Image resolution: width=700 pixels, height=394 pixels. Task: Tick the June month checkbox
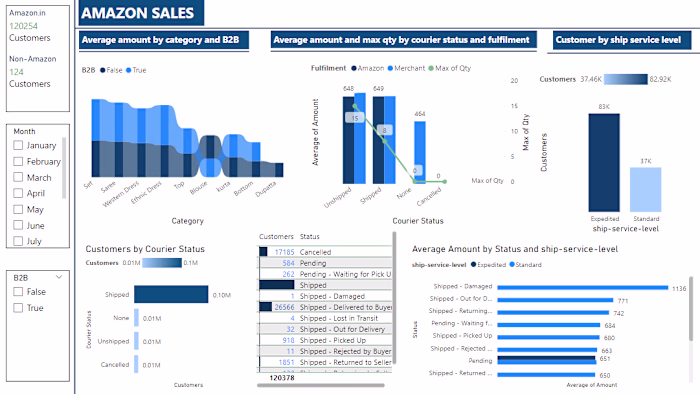18,225
